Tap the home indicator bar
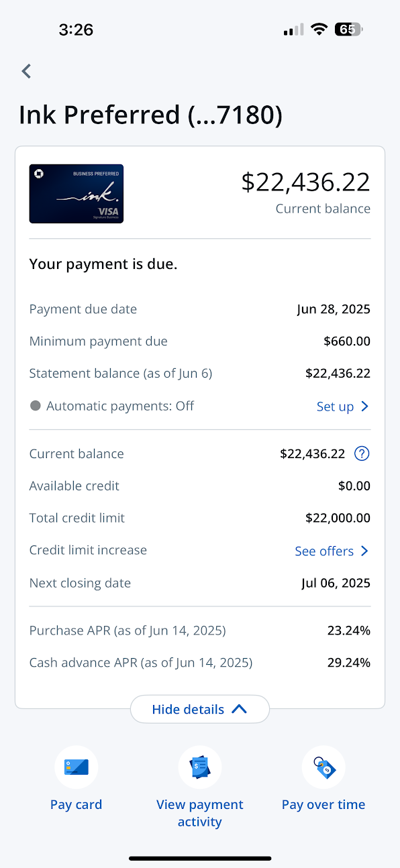This screenshot has height=868, width=400. tap(200, 858)
